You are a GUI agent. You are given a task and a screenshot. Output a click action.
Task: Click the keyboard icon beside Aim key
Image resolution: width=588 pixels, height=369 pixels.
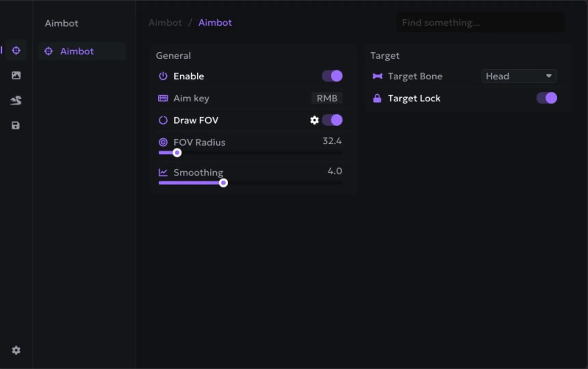(163, 98)
